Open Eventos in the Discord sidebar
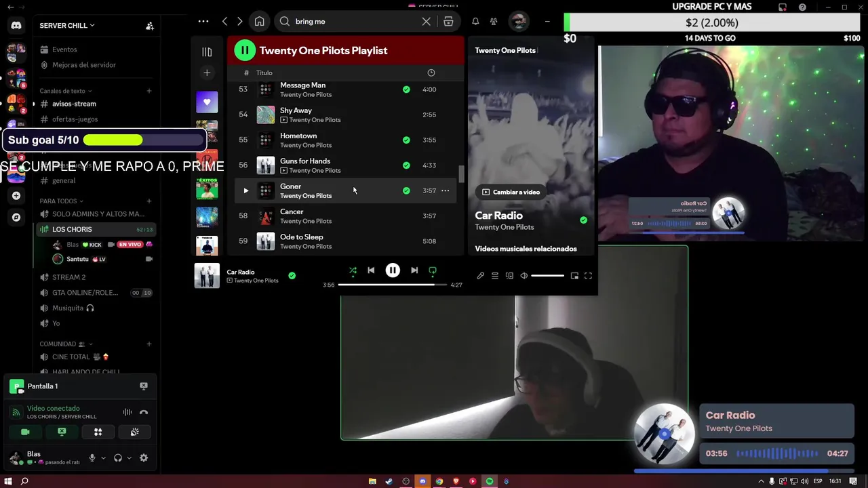 pyautogui.click(x=64, y=49)
